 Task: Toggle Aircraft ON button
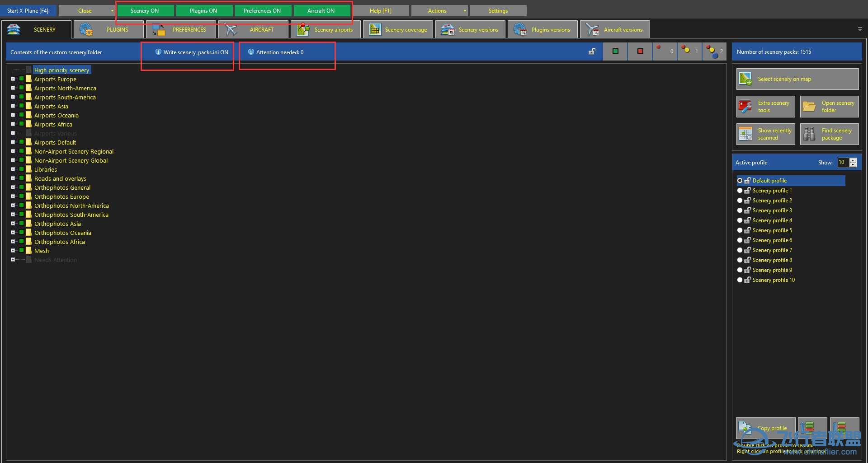[321, 11]
